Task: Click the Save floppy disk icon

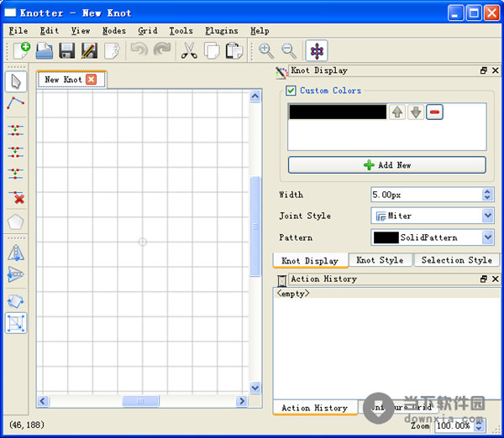Action: pos(66,51)
